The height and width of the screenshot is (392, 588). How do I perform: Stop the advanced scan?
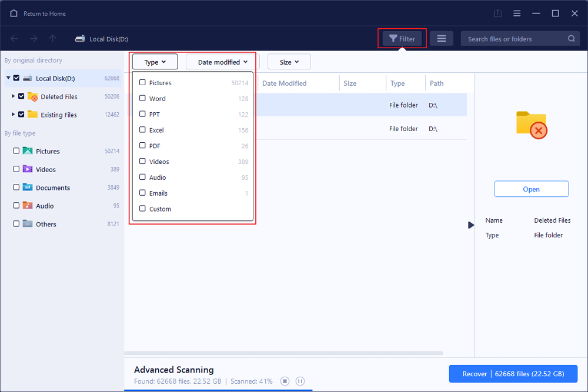tap(285, 381)
